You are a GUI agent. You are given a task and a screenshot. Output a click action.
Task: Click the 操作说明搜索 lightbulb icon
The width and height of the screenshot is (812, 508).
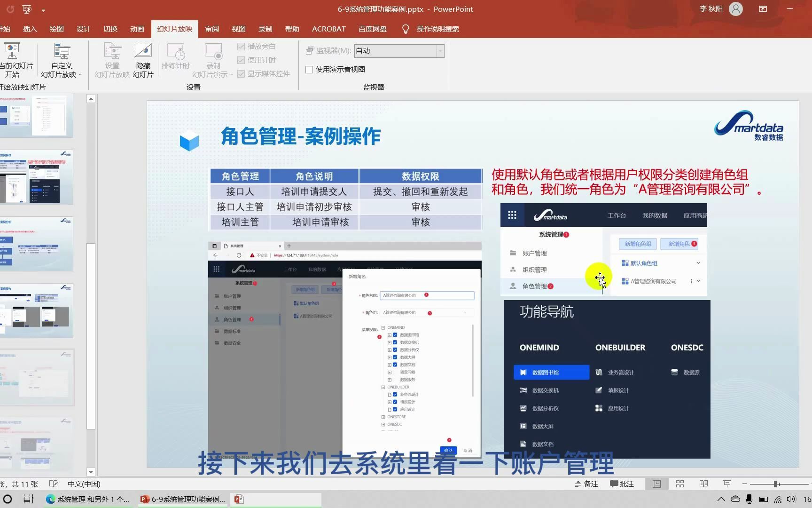click(406, 29)
